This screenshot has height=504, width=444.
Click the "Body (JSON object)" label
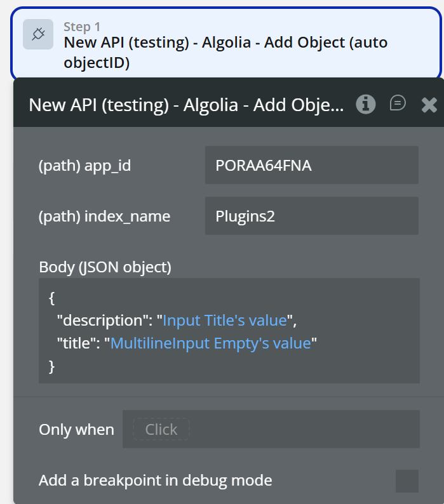105,267
